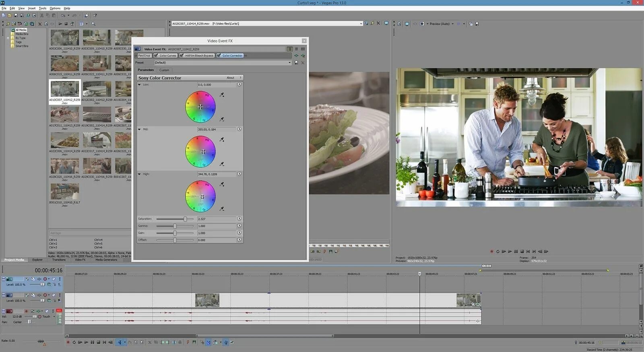Click the Undo arrow icon in the main toolbar

63,15
